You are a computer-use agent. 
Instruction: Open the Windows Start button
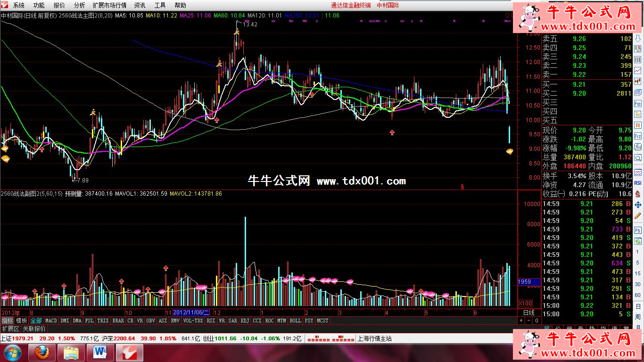[12, 353]
